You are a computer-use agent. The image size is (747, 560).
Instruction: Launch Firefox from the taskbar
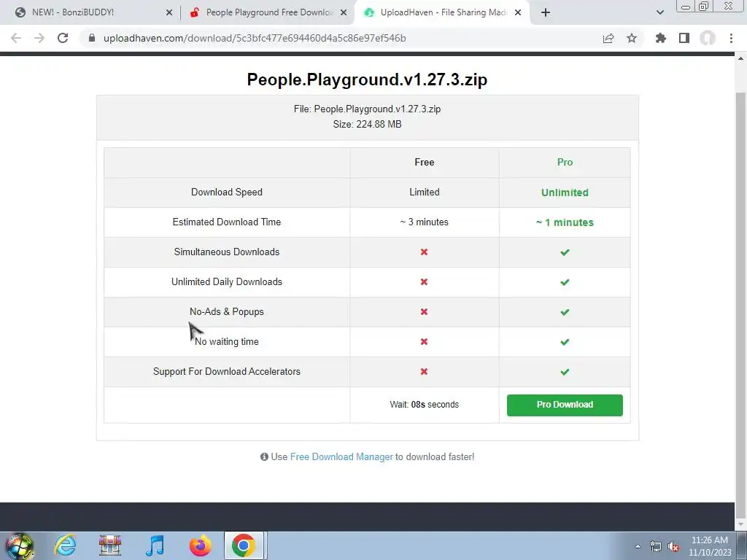200,545
